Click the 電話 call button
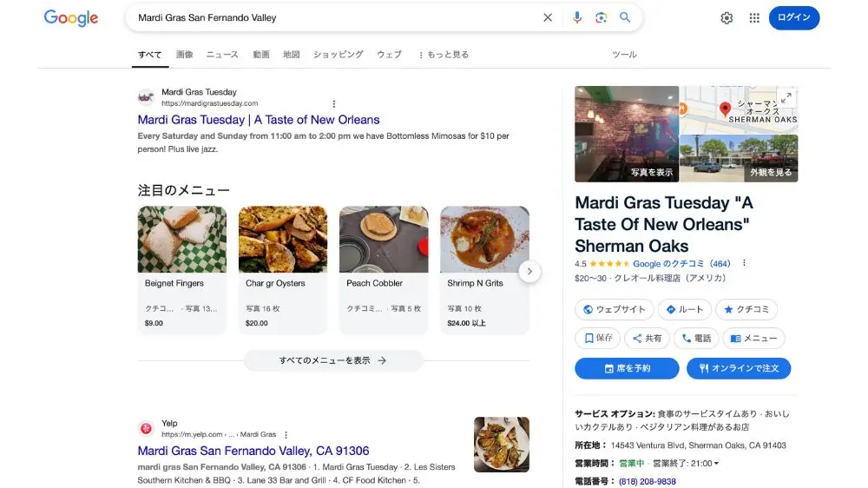Image resolution: width=868 pixels, height=488 pixels. pyautogui.click(x=696, y=338)
